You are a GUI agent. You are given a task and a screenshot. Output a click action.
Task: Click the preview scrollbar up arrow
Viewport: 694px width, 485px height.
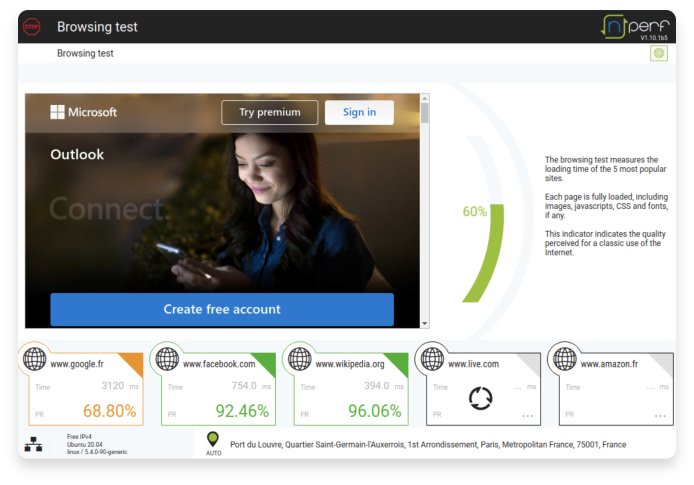tap(424, 98)
